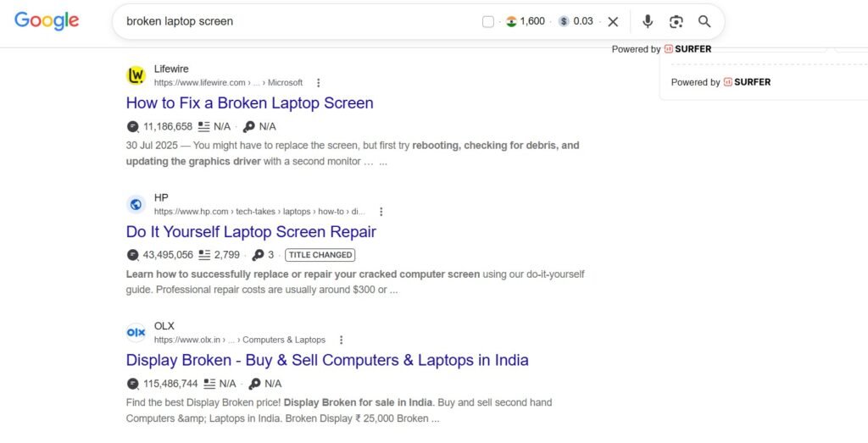
Task: Click the HP traffic icon beside 43,495,056
Action: 133,255
